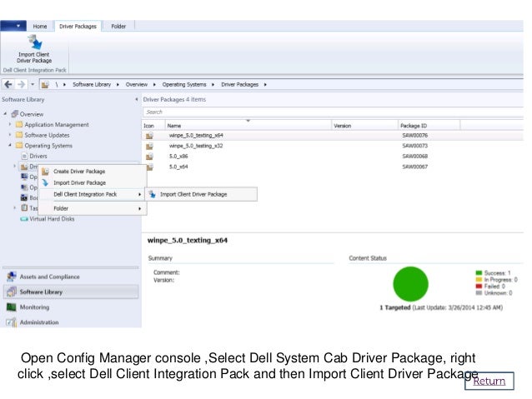This screenshot has width=532, height=399.
Task: Open Assets and Compliance workspace
Action: point(50,277)
